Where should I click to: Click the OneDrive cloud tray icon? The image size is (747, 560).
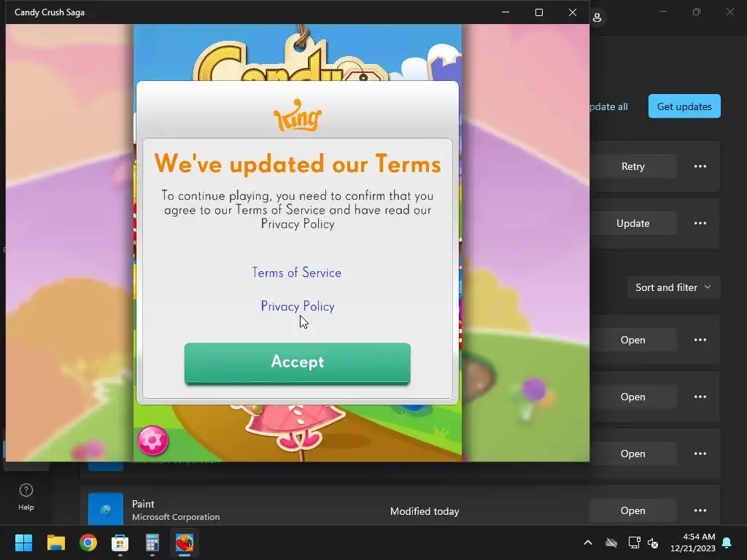coord(611,542)
